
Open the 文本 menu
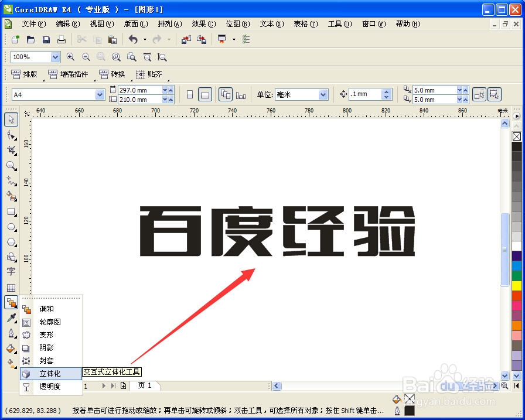tap(271, 24)
